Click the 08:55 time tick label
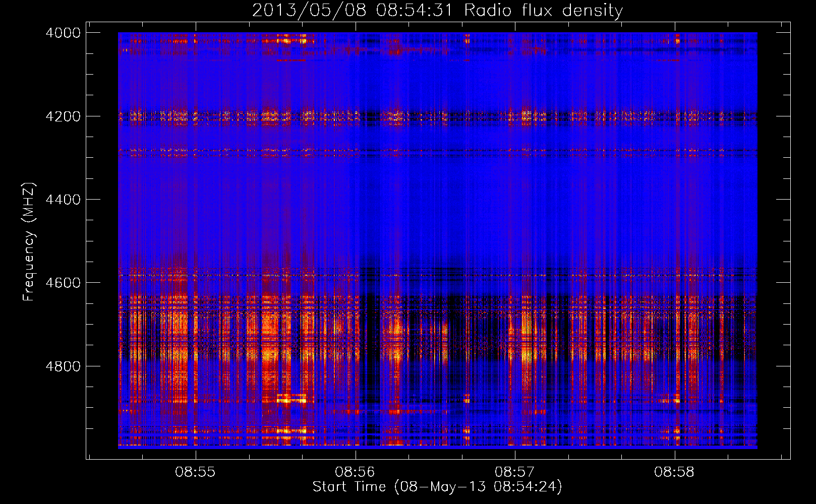 [x=195, y=472]
